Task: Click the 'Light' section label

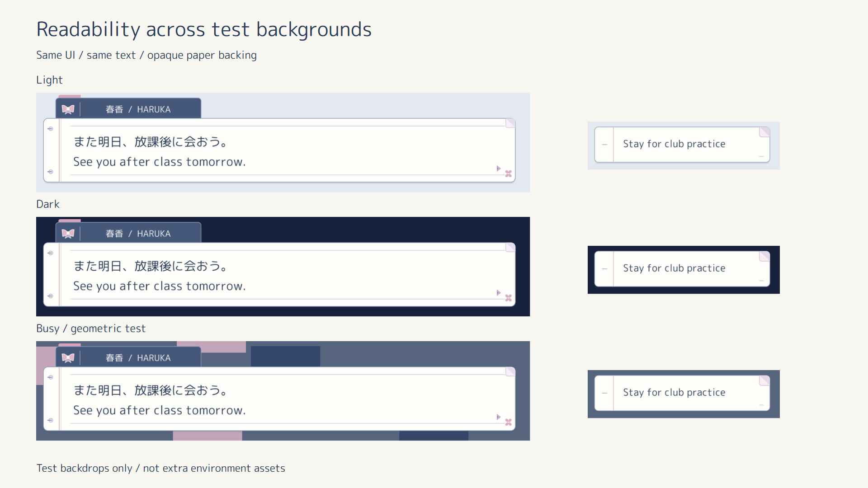Action: coord(49,80)
